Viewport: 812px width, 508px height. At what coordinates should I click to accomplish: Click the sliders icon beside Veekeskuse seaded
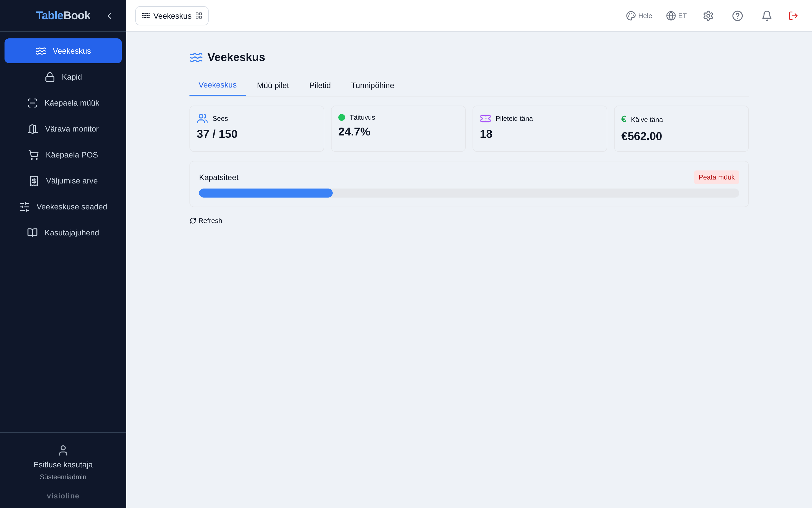click(25, 207)
